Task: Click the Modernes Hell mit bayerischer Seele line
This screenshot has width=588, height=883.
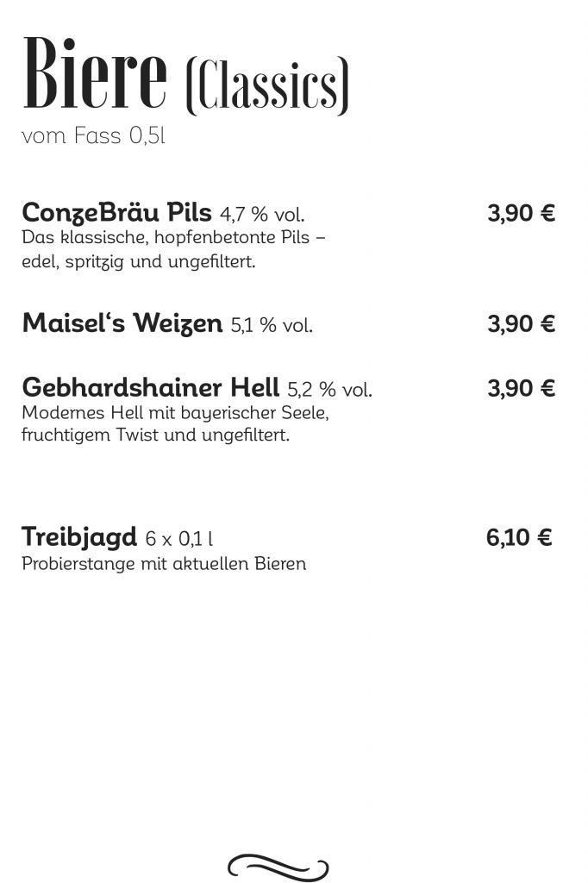Action: click(x=175, y=413)
